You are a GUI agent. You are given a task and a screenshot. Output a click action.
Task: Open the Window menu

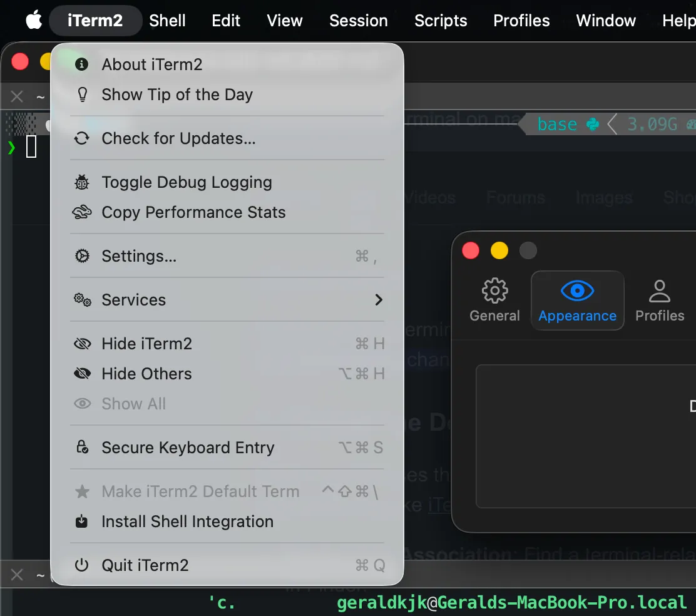(x=606, y=21)
